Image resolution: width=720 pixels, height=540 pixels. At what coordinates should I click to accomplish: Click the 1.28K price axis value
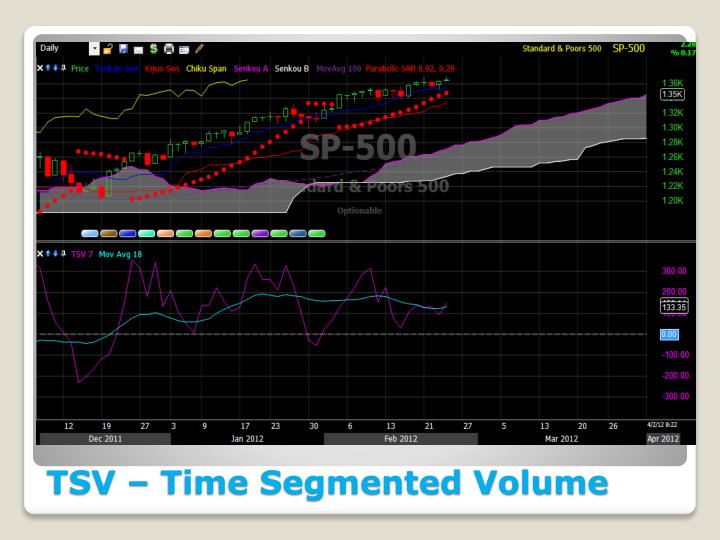[672, 142]
